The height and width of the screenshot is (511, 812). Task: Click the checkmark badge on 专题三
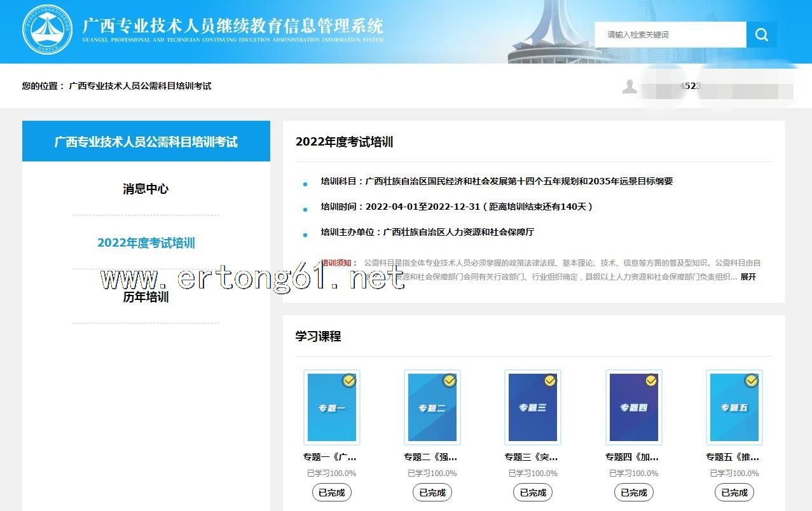[x=550, y=381]
